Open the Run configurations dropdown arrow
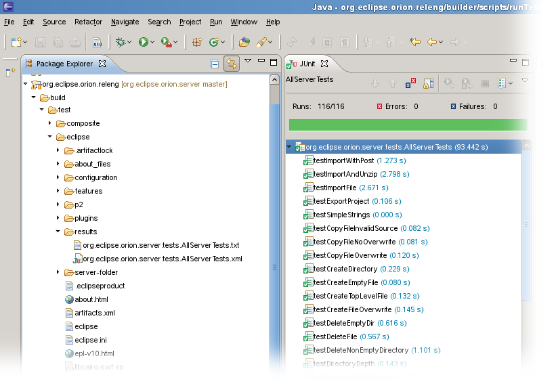 pyautogui.click(x=152, y=42)
